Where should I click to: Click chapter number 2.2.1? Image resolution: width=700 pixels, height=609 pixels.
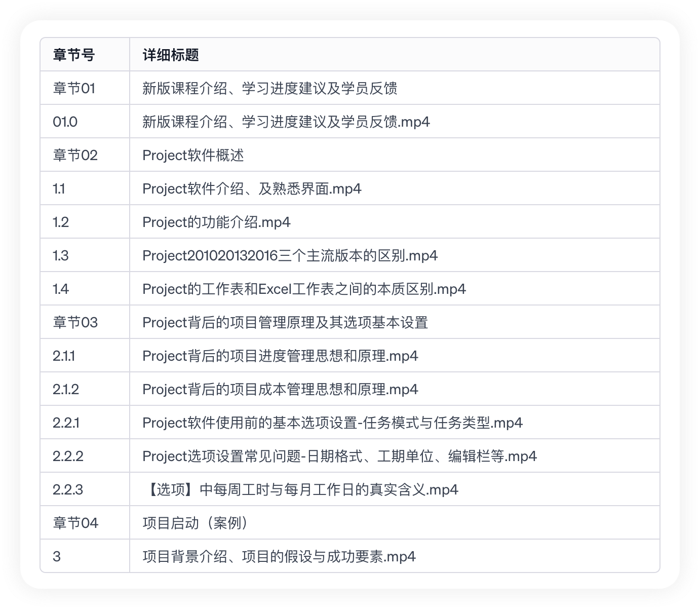click(66, 423)
